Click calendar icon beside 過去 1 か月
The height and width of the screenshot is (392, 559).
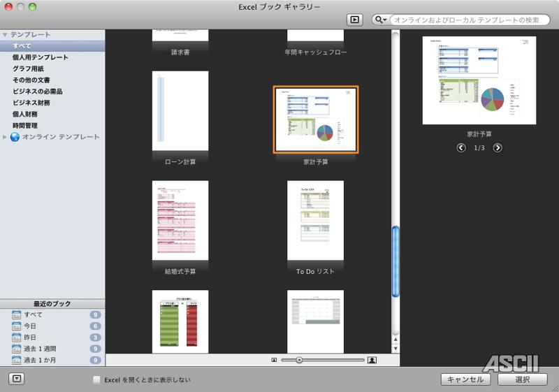tap(16, 361)
